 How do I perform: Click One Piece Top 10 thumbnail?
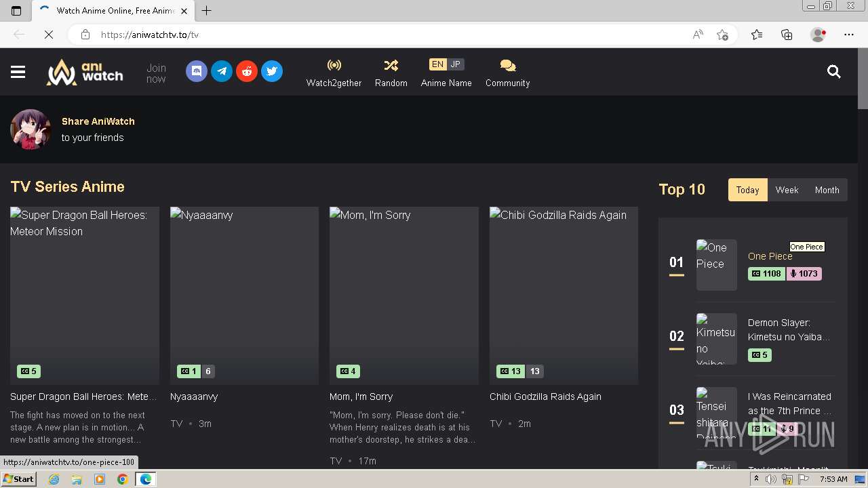(717, 265)
